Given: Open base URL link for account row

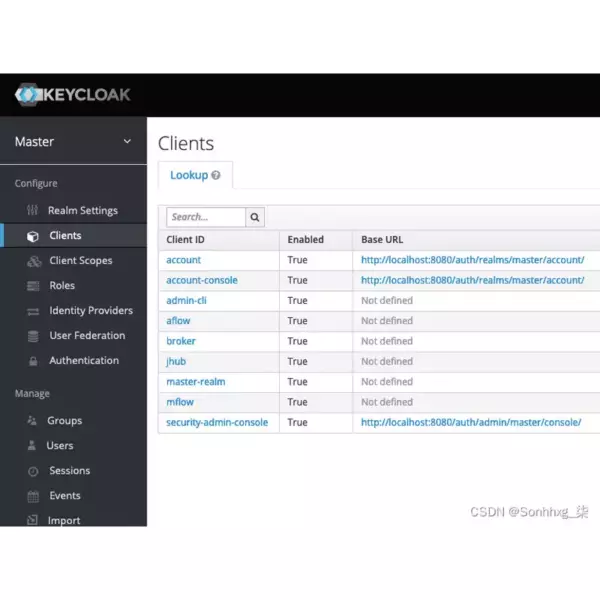Looking at the screenshot, I should [473, 260].
